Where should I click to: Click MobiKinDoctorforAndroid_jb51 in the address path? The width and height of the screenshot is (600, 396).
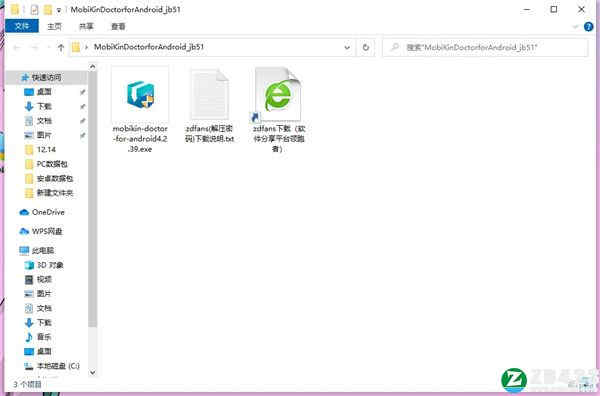point(149,47)
